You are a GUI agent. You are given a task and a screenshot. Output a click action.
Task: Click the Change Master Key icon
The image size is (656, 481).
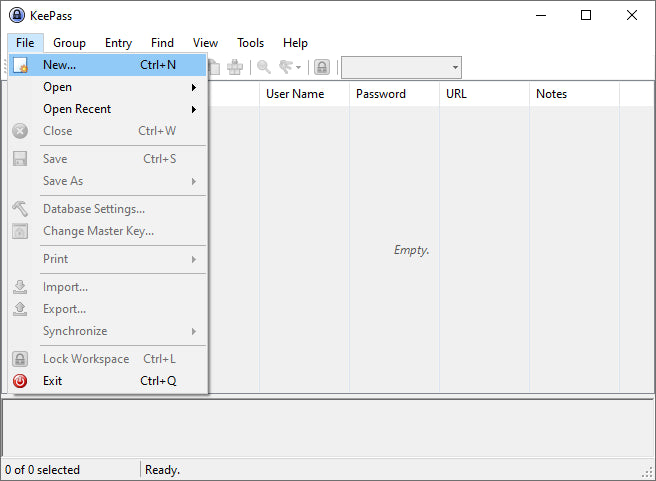20,231
